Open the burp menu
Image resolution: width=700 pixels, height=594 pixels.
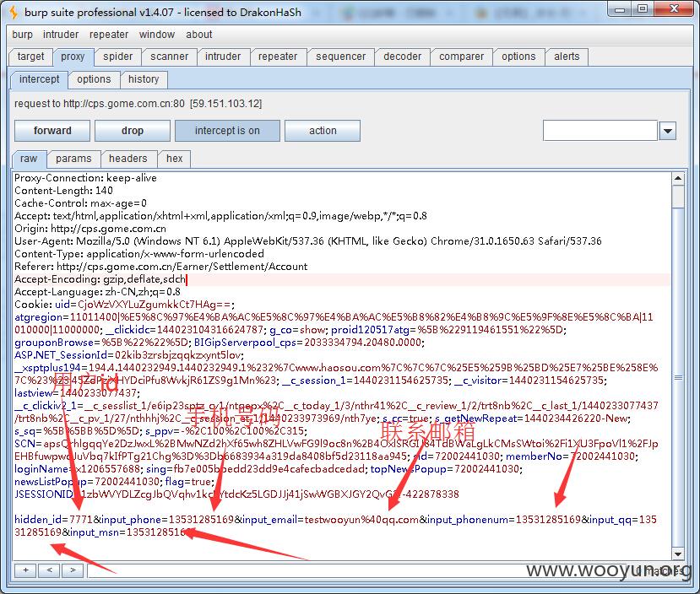[22, 35]
